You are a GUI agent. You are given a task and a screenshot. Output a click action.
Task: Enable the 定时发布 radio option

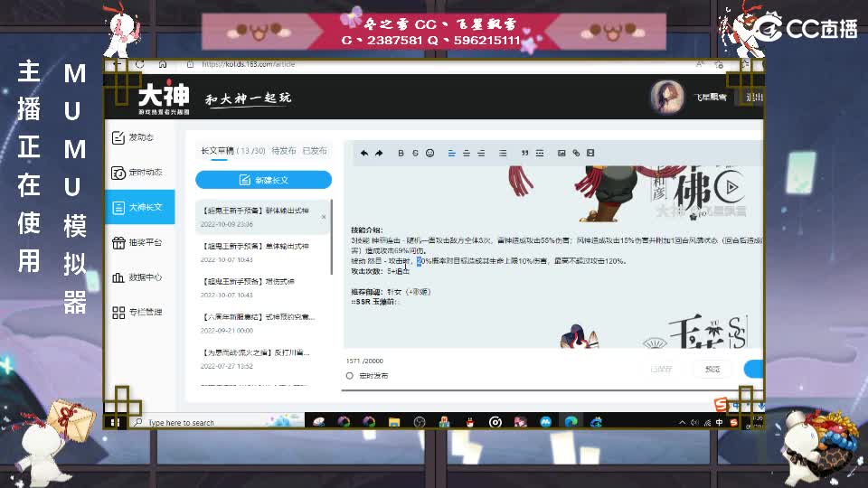click(x=350, y=376)
